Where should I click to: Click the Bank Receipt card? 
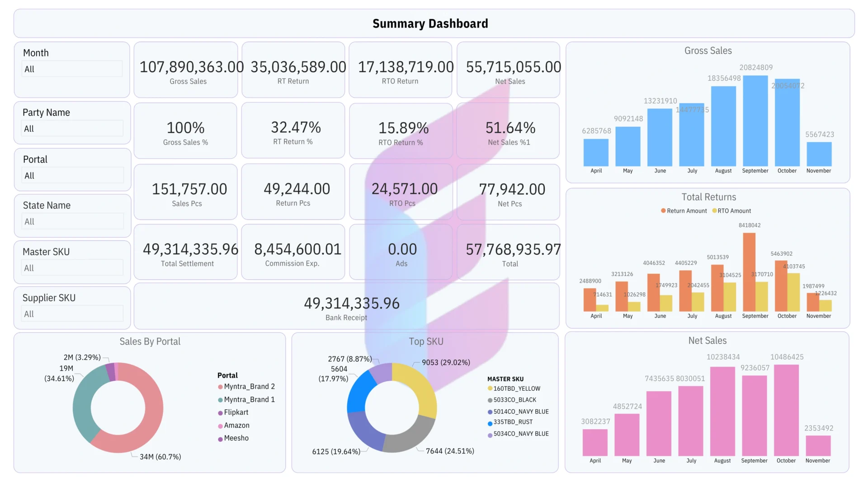pos(346,306)
